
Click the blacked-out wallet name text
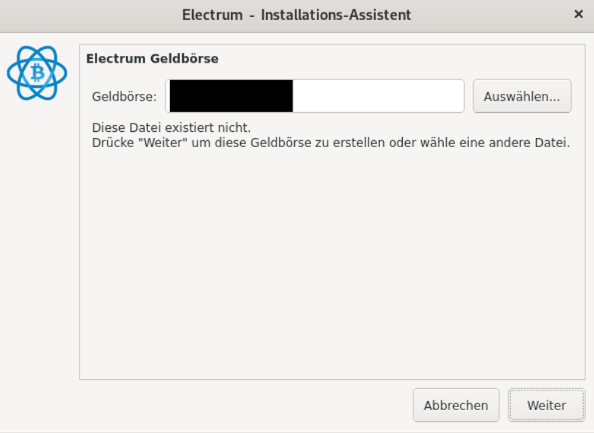[x=231, y=96]
